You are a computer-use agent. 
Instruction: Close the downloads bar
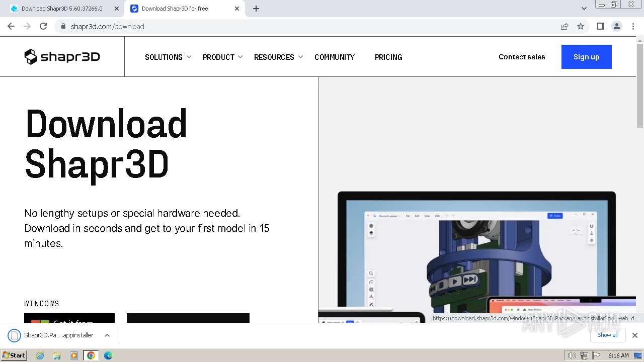pos(635,335)
